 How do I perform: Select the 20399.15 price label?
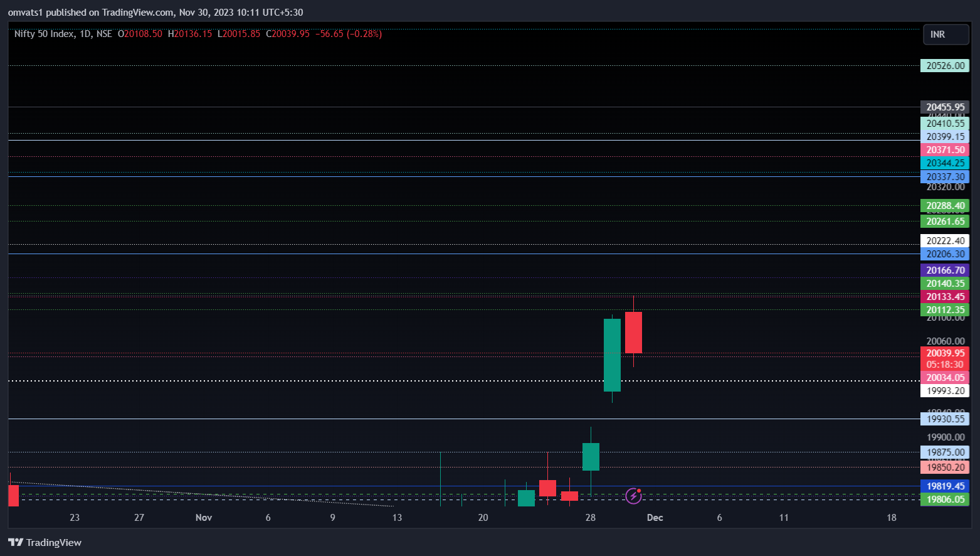coord(945,137)
